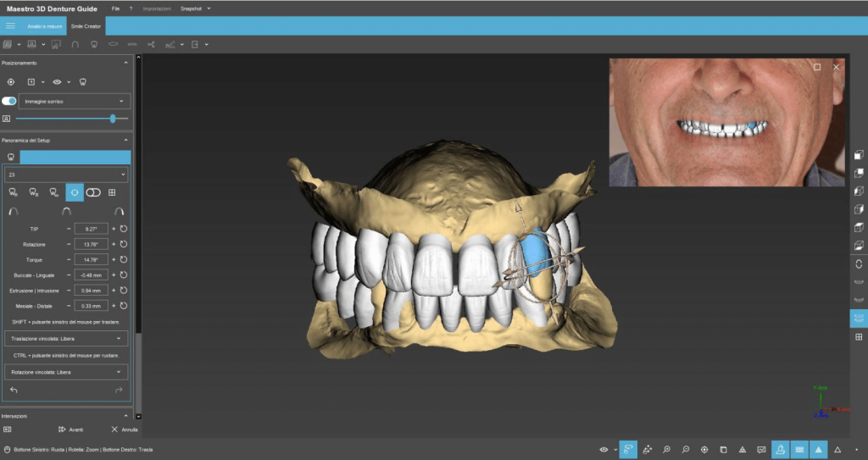This screenshot has height=460, width=868.
Task: Open the hamburger menu in the blue bar
Action: [x=10, y=26]
